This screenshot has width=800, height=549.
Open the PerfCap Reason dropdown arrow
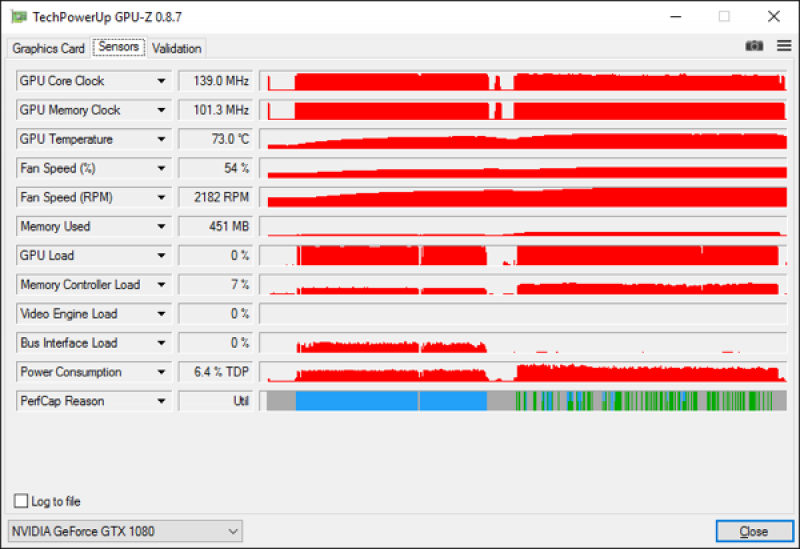[161, 401]
